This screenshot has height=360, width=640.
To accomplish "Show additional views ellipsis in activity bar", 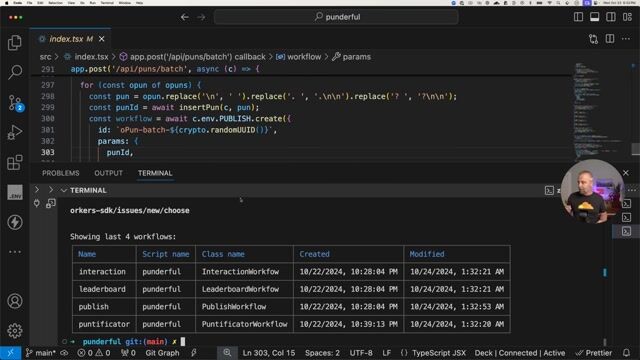I will pyautogui.click(x=15, y=251).
